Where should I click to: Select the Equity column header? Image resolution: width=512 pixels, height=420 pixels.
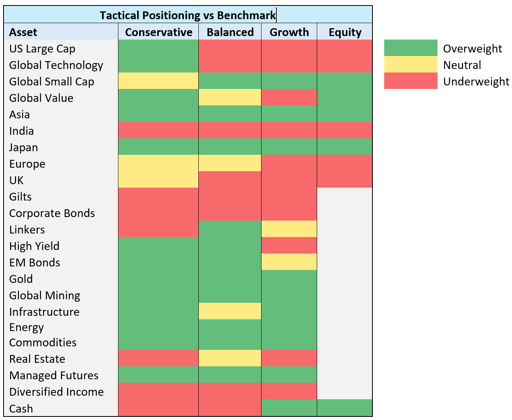pyautogui.click(x=345, y=32)
